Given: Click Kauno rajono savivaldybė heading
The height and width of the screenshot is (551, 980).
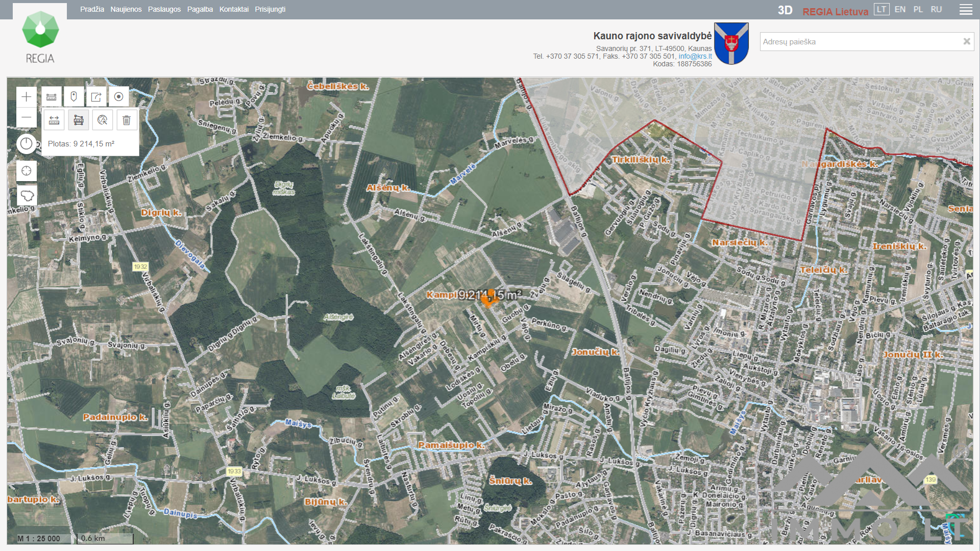Looking at the screenshot, I should coord(652,36).
